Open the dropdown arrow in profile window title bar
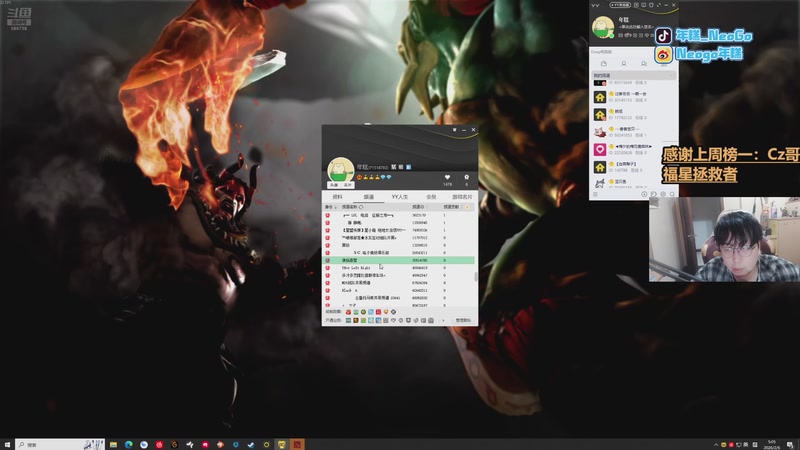Image resolution: width=800 pixels, height=450 pixels. pyautogui.click(x=455, y=130)
